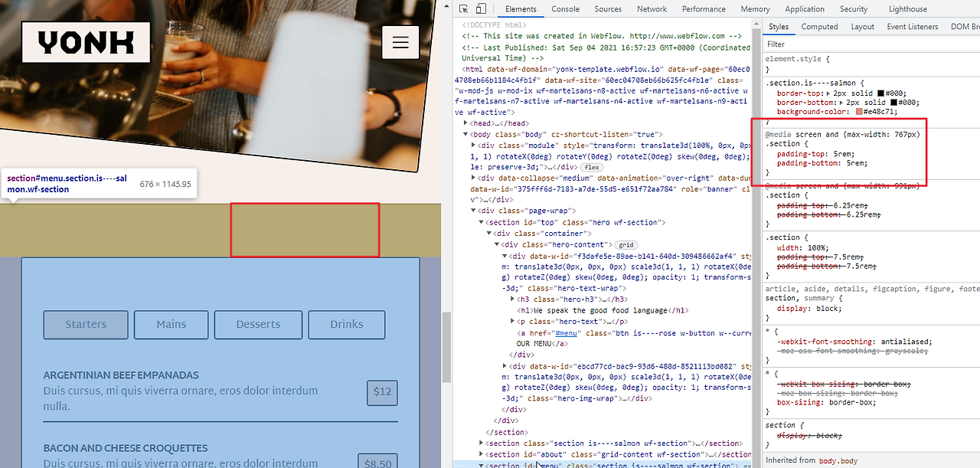Switch to the Layout sub-tab
Screen dimensions: 980x468
(862, 27)
